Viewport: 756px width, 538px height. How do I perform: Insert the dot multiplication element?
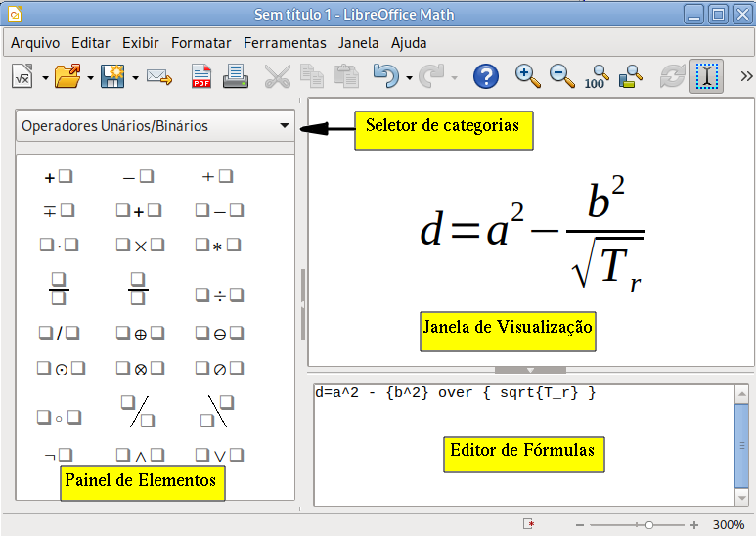coord(59,246)
